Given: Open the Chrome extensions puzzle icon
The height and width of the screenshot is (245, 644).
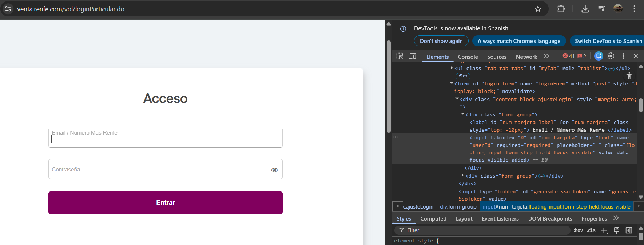Looking at the screenshot, I should (561, 9).
